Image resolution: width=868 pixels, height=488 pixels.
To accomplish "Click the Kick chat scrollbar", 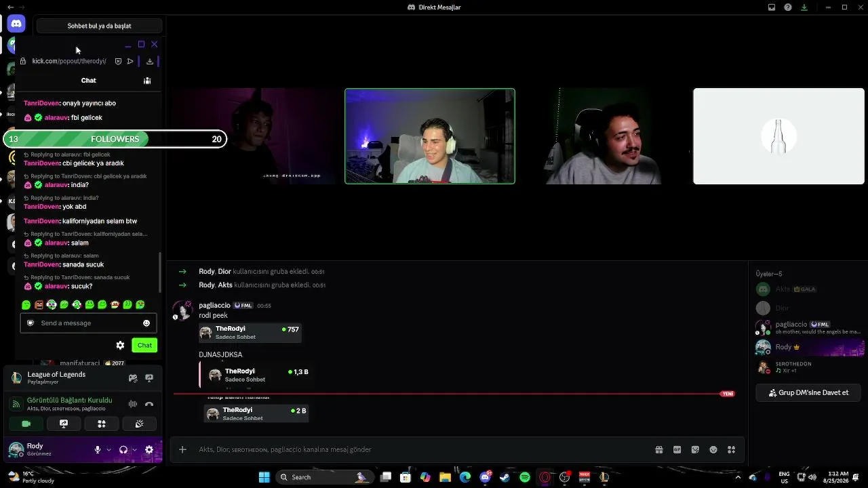I will tap(160, 271).
